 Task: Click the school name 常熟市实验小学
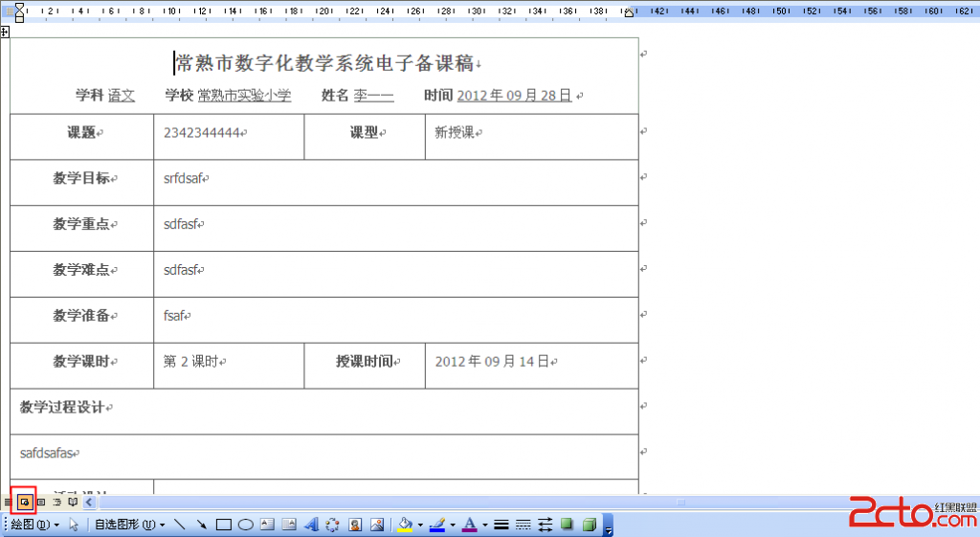(244, 96)
